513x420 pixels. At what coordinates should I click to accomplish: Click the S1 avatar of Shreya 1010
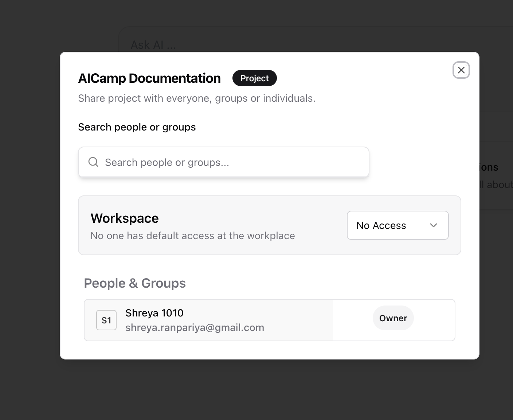(x=106, y=320)
